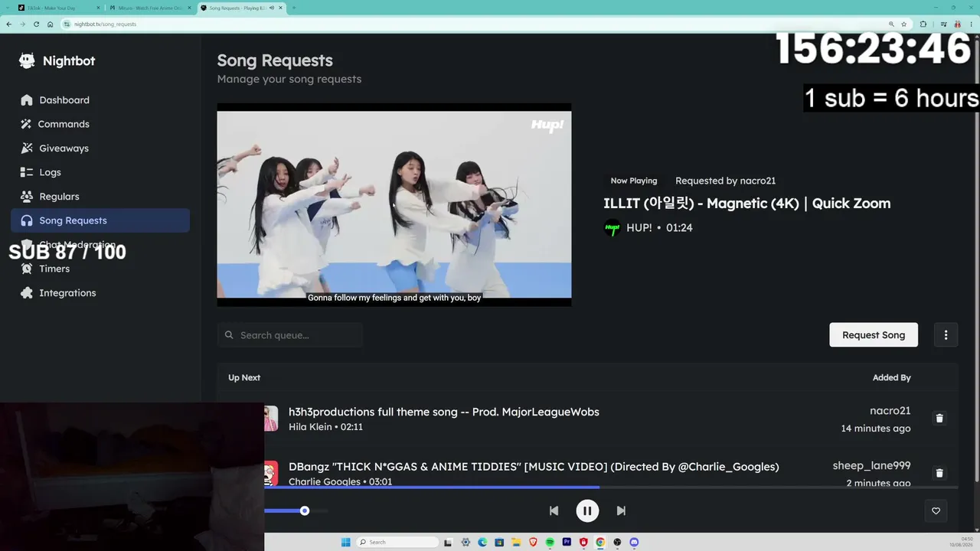Click the Timers stopwatch icon

coord(27,269)
